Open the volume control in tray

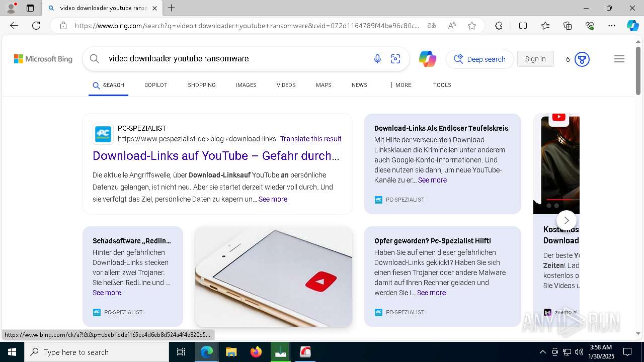pyautogui.click(x=579, y=352)
